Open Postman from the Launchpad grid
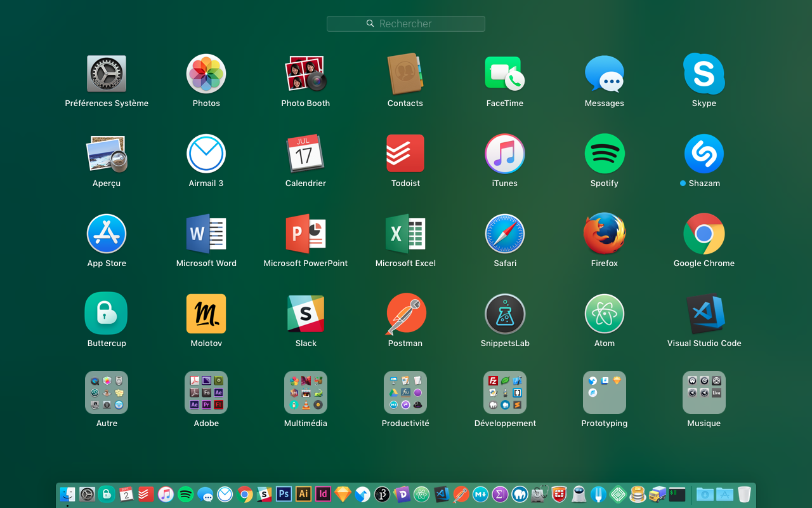The height and width of the screenshot is (508, 812). pos(405,314)
